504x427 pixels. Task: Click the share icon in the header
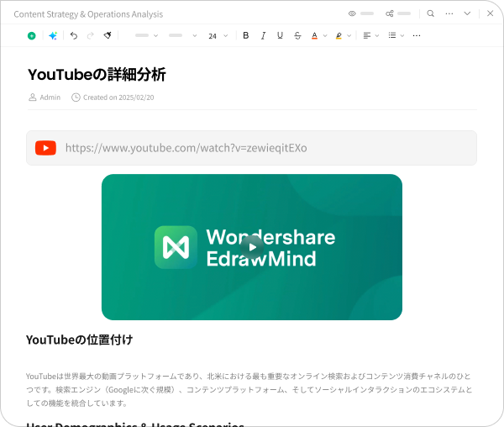click(x=390, y=13)
